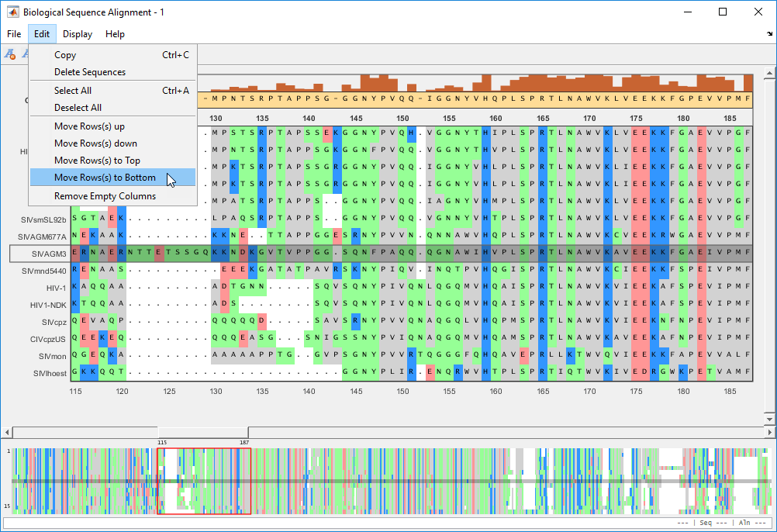Viewport: 777px width, 532px height.
Task: Click the toolbar dock arrow at top right
Action: 769,34
